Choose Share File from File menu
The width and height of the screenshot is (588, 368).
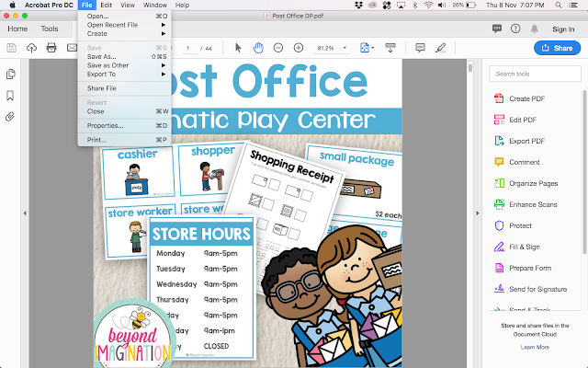pos(125,88)
